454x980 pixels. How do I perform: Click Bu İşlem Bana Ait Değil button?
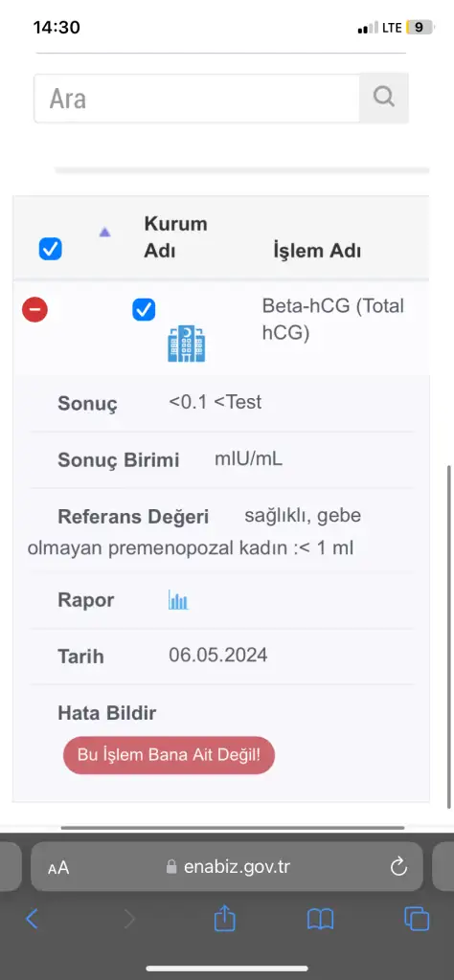[169, 755]
